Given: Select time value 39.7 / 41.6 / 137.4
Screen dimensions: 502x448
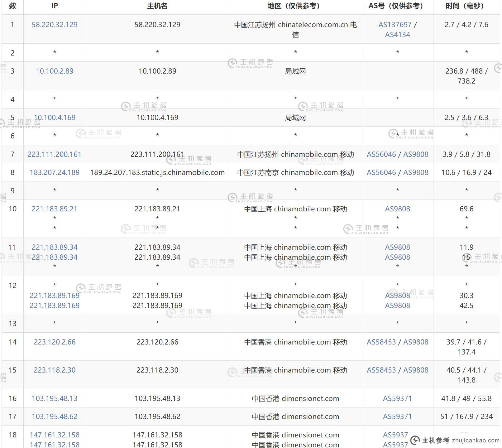Looking at the screenshot, I should (466, 347).
